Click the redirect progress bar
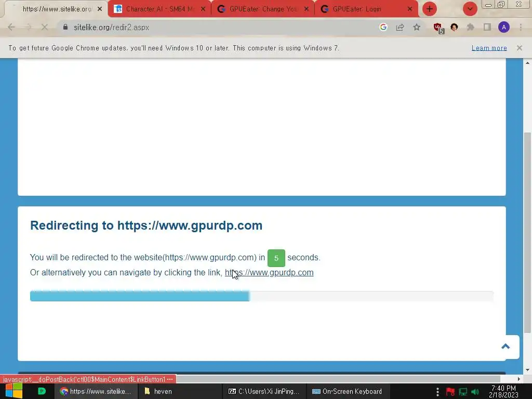Screen dimensions: 532x399 [x=262, y=296]
